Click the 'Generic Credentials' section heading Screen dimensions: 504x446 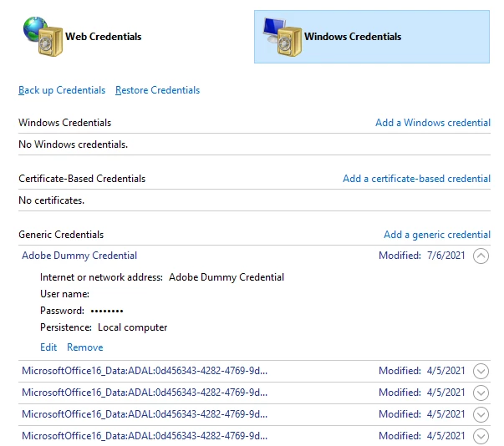(61, 235)
